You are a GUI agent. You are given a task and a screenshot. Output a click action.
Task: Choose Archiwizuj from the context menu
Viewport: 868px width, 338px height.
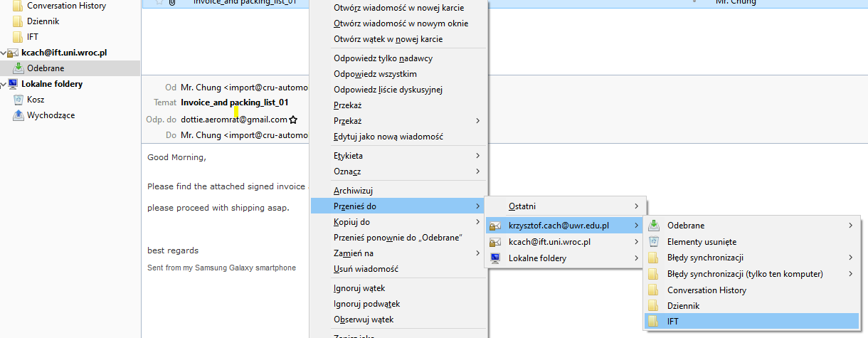[x=354, y=191]
